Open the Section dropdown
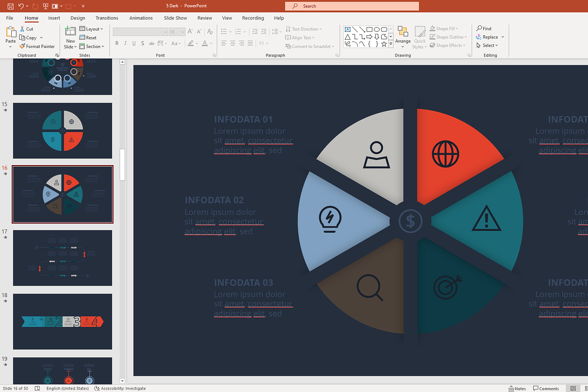Viewport: 588px width, 392px height. point(92,47)
